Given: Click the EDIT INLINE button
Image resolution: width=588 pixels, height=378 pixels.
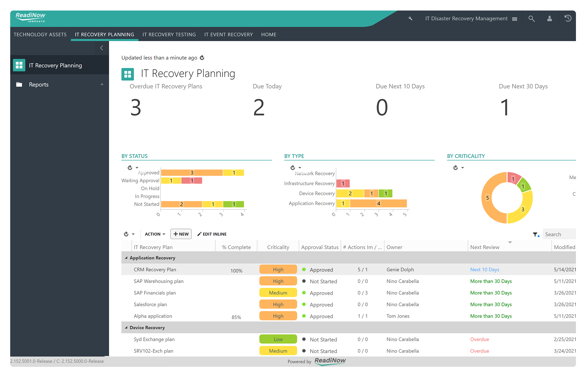Looking at the screenshot, I should point(212,234).
